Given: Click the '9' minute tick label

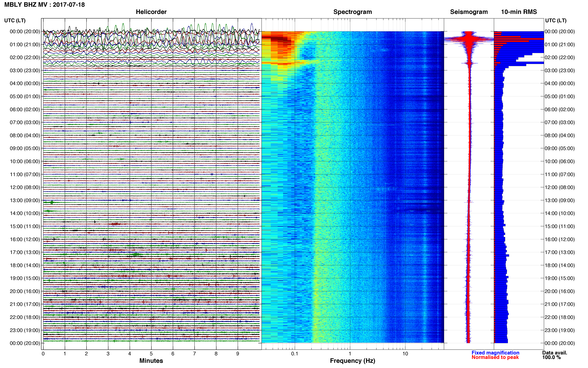Looking at the screenshot, I should [x=238, y=354].
